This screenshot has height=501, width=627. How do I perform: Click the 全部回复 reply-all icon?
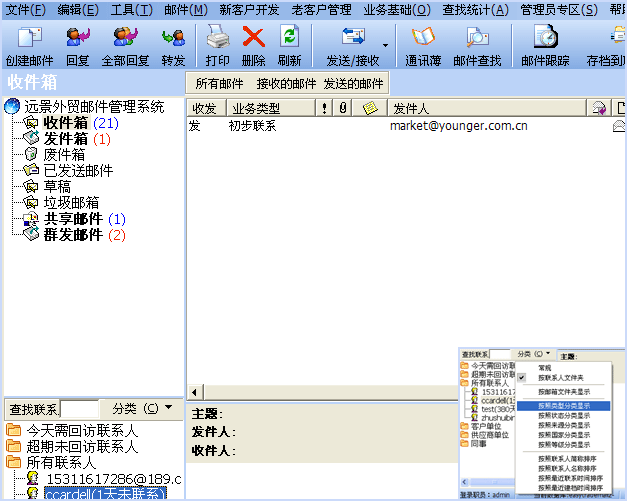(x=126, y=38)
